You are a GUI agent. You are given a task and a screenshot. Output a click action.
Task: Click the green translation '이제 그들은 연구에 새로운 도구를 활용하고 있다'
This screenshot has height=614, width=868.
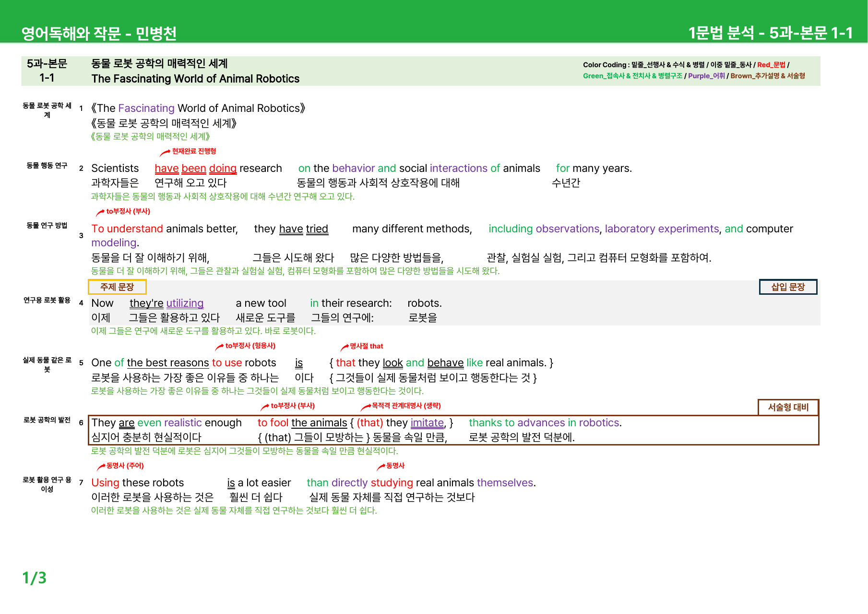click(x=176, y=331)
